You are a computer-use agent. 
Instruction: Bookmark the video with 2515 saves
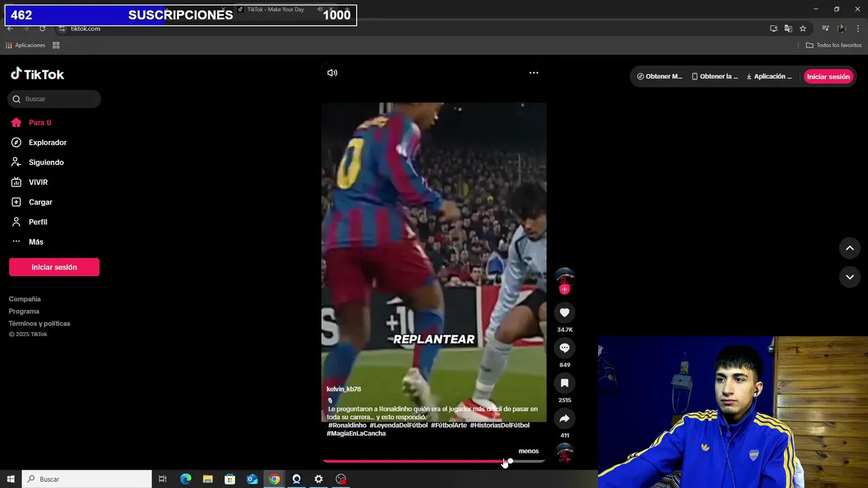564,383
